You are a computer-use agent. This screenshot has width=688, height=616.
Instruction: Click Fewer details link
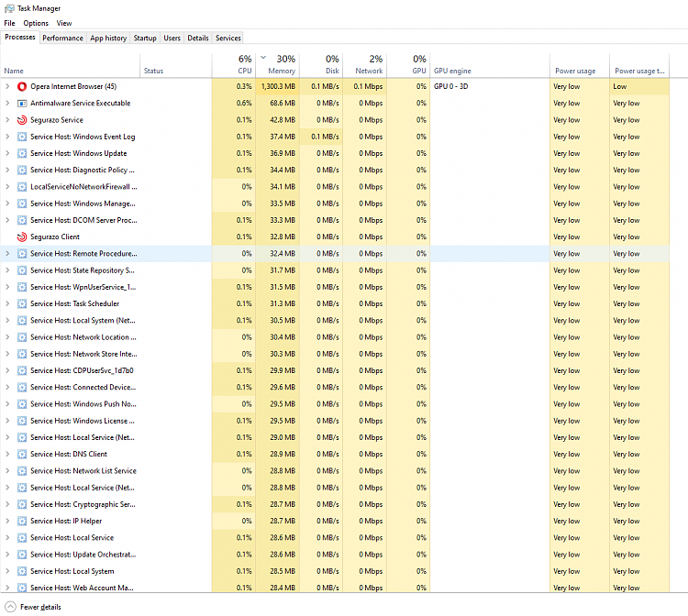point(40,607)
